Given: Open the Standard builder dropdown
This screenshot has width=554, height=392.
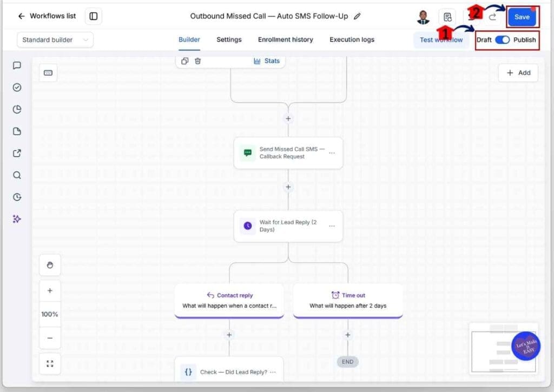Looking at the screenshot, I should [x=55, y=39].
